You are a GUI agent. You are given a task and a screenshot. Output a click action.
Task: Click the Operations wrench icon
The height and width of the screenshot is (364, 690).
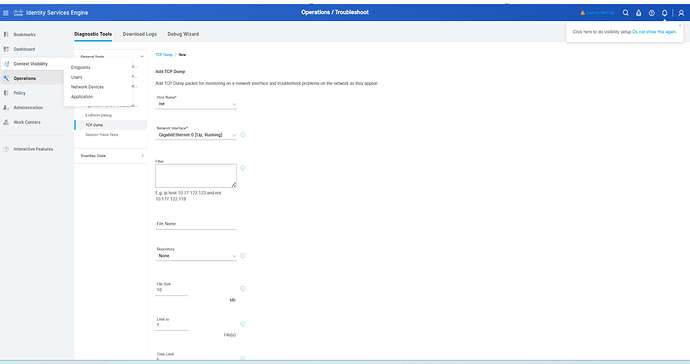click(x=6, y=78)
